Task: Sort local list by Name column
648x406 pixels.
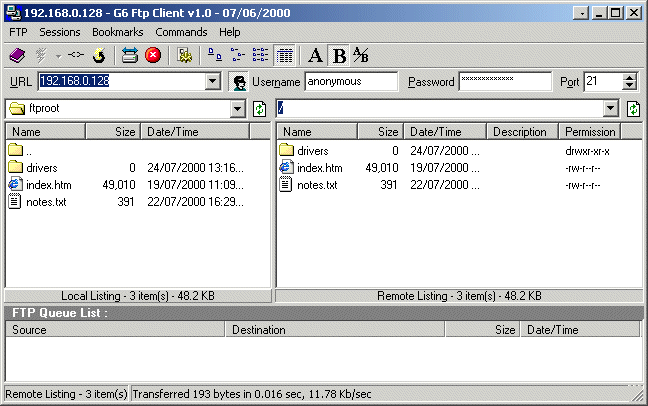Action: (x=45, y=131)
